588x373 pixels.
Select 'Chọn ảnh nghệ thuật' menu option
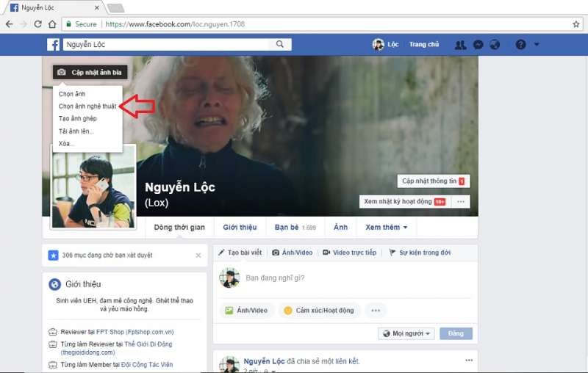[x=87, y=106]
